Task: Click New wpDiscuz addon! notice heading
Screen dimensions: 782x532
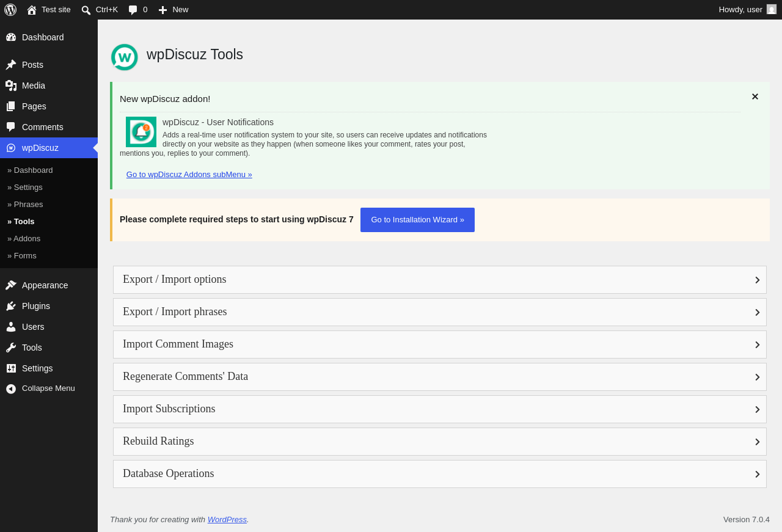Action: (165, 99)
